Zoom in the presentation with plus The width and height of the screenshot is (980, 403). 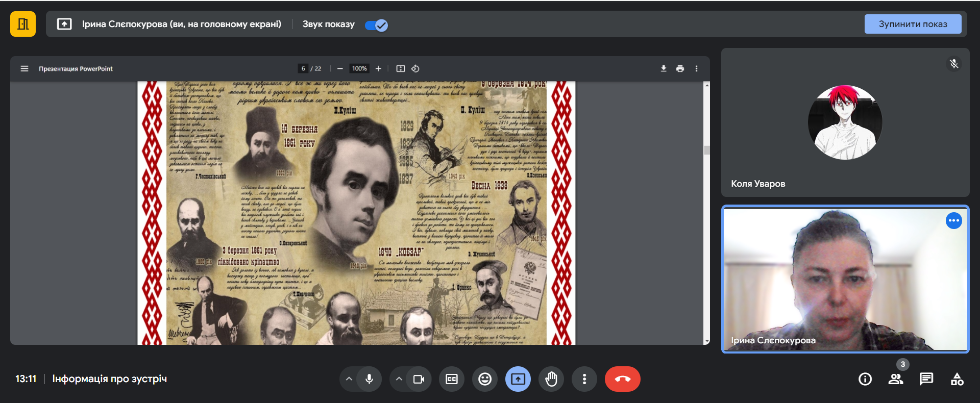click(378, 68)
